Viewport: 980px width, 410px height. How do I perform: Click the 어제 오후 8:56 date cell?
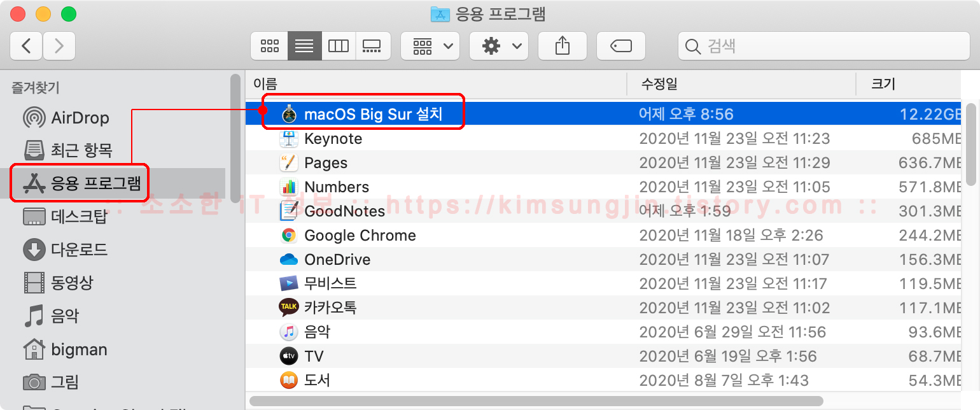[686, 115]
